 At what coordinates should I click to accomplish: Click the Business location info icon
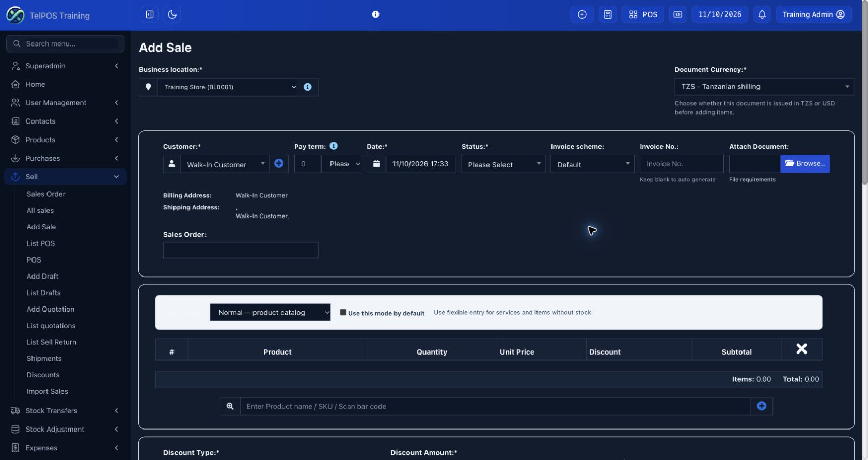coord(308,87)
